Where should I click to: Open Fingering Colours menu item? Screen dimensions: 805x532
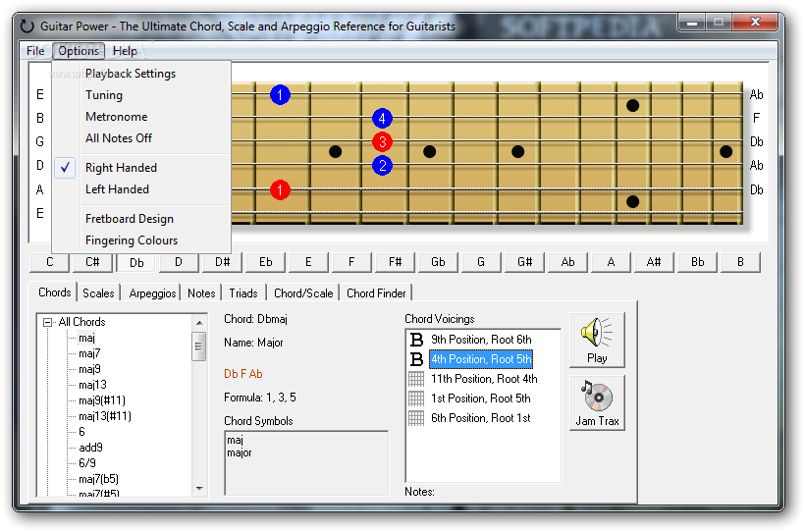(140, 240)
